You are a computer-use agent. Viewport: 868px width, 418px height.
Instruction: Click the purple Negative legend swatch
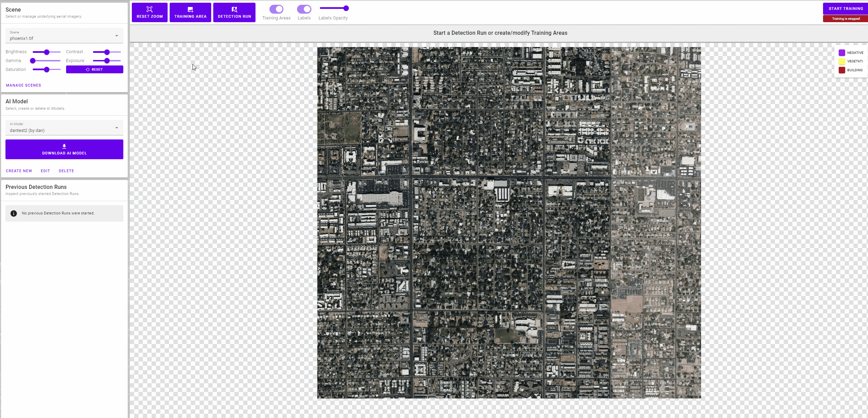click(x=842, y=53)
